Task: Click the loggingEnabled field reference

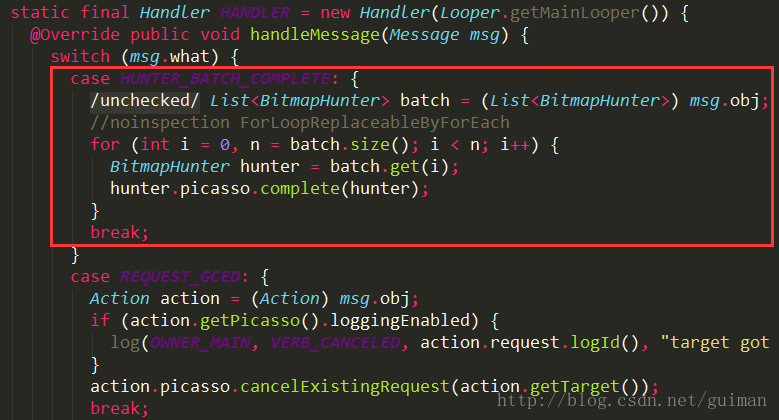Action: coord(399,321)
